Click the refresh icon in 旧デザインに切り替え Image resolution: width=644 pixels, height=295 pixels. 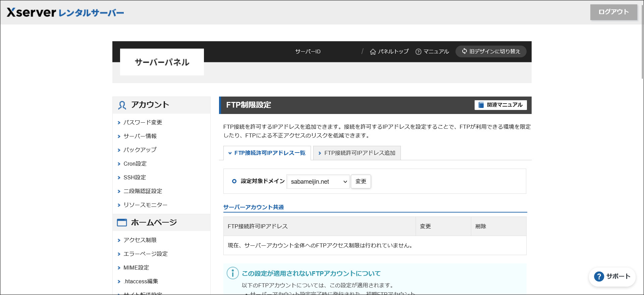point(465,51)
